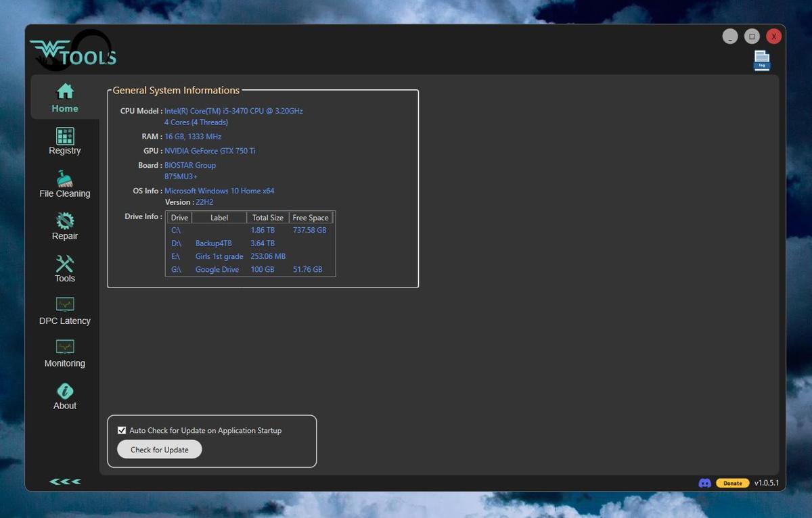Click the BIOSTAR Group board text

[x=190, y=165]
